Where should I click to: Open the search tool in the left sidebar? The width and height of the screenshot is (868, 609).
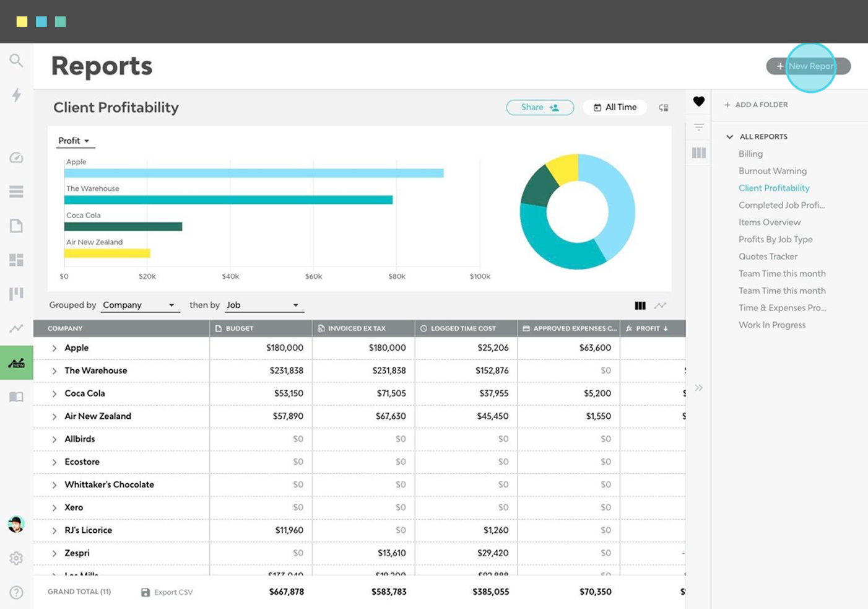pos(16,60)
